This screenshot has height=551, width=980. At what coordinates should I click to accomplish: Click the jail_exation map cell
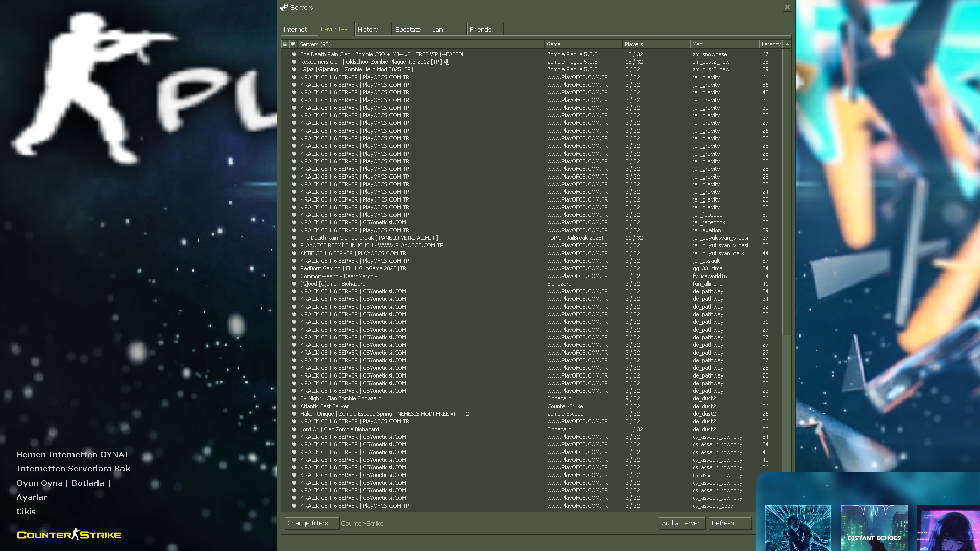(706, 230)
